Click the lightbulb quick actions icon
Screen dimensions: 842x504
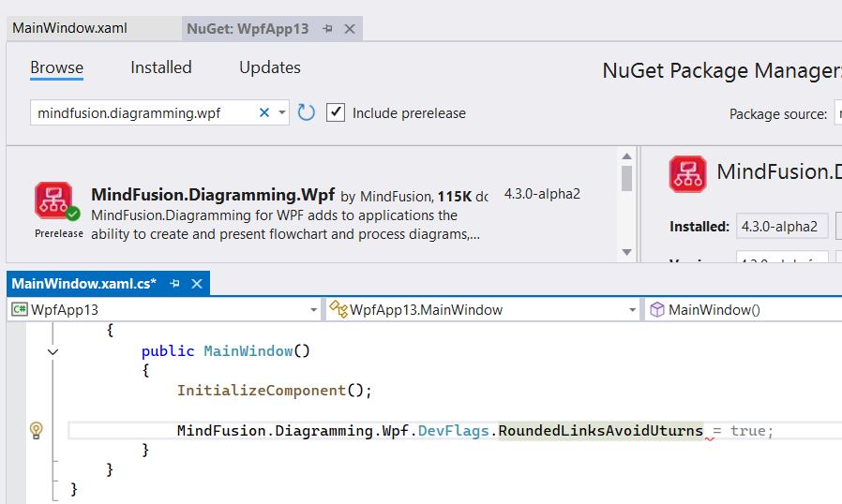pos(36,430)
